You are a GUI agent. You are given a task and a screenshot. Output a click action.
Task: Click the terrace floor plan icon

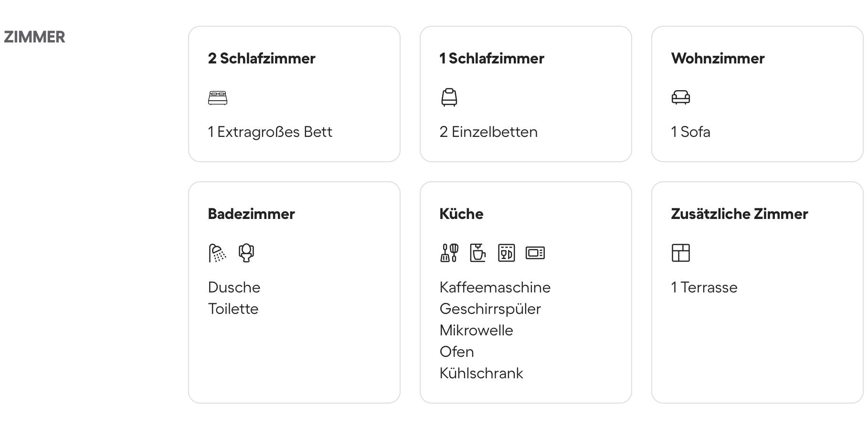680,253
